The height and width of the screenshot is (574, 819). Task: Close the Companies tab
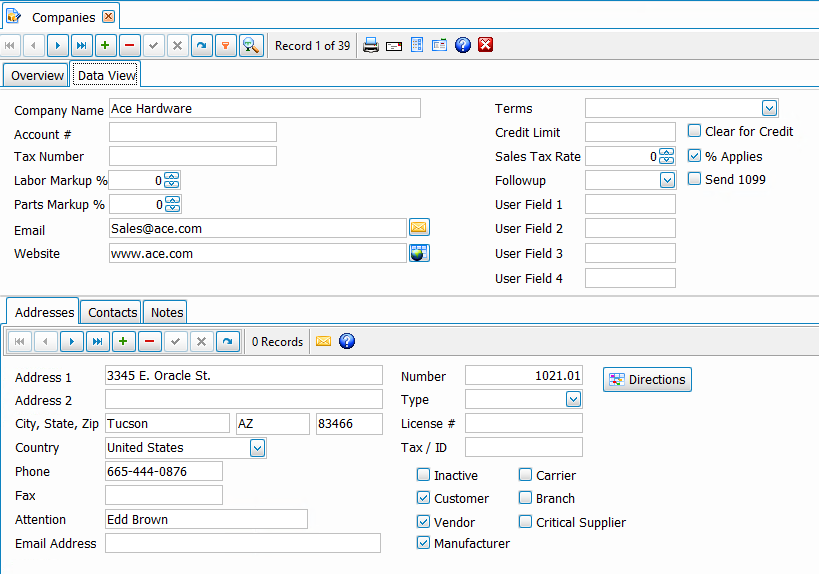click(109, 17)
